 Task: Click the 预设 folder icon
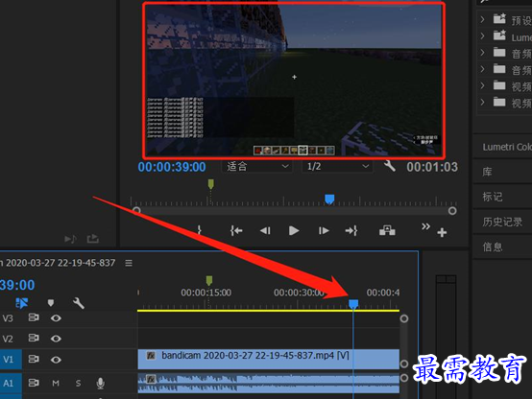[x=499, y=18]
